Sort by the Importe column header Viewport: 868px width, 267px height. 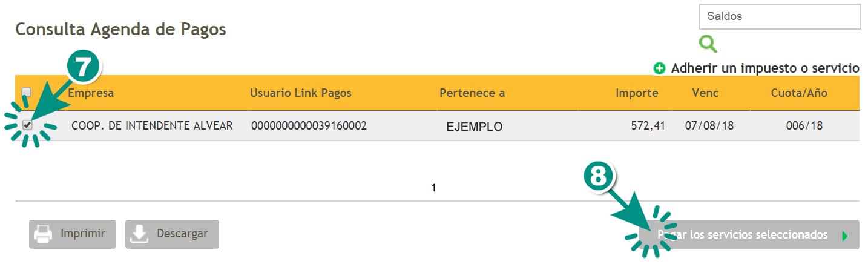(x=637, y=93)
